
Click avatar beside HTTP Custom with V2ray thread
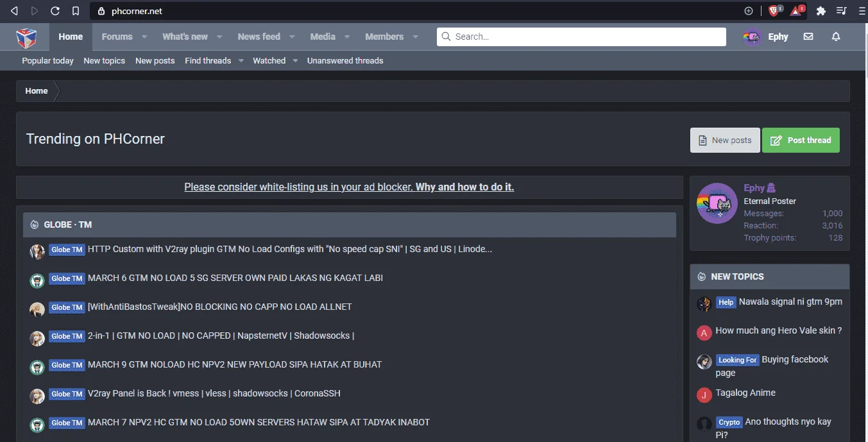click(x=37, y=251)
